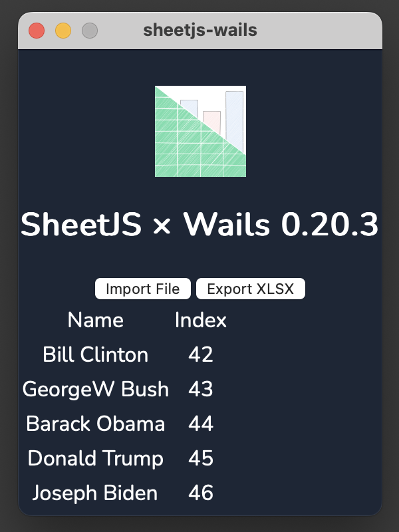
Task: Click the Index column header
Action: point(201,321)
